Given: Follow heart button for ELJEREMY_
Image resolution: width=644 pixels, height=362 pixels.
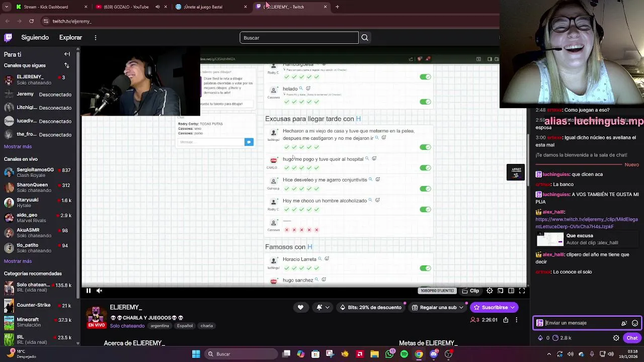Looking at the screenshot, I should 300,307.
